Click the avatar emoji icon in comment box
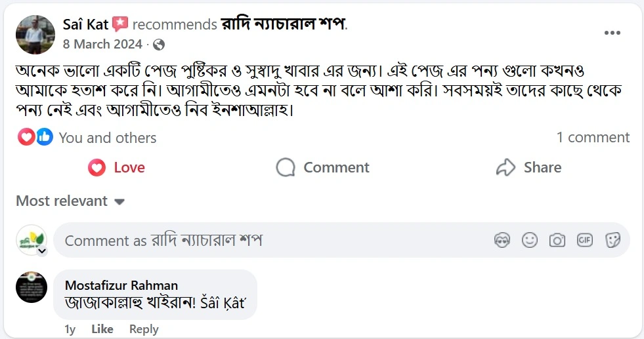 point(502,241)
